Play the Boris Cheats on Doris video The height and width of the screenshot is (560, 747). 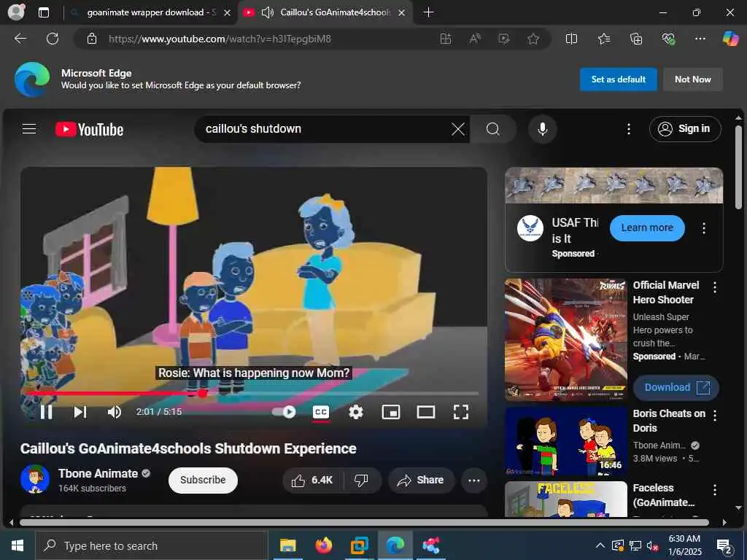[x=565, y=441]
